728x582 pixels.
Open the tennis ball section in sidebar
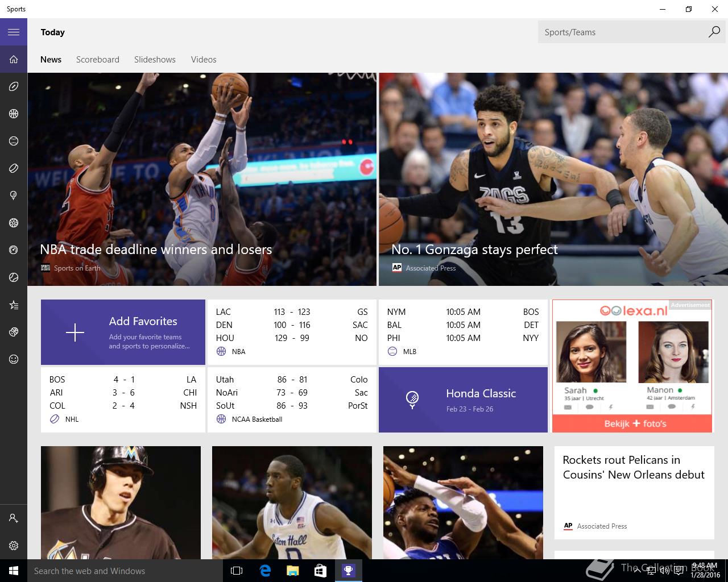tap(14, 277)
